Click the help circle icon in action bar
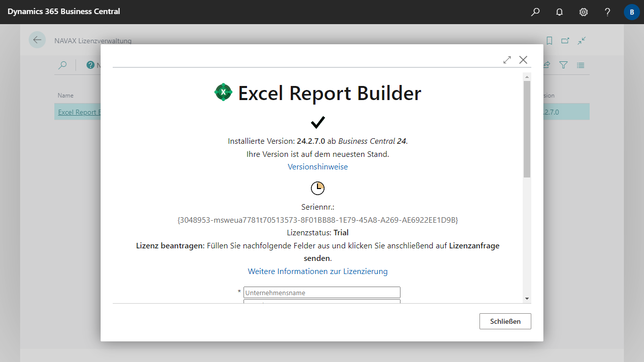The height and width of the screenshot is (362, 644). [91, 65]
